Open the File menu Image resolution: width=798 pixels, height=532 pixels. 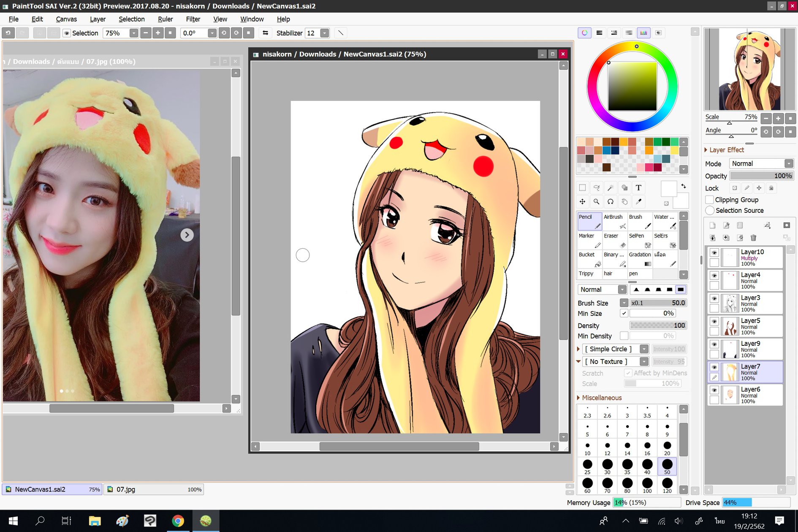pos(14,19)
